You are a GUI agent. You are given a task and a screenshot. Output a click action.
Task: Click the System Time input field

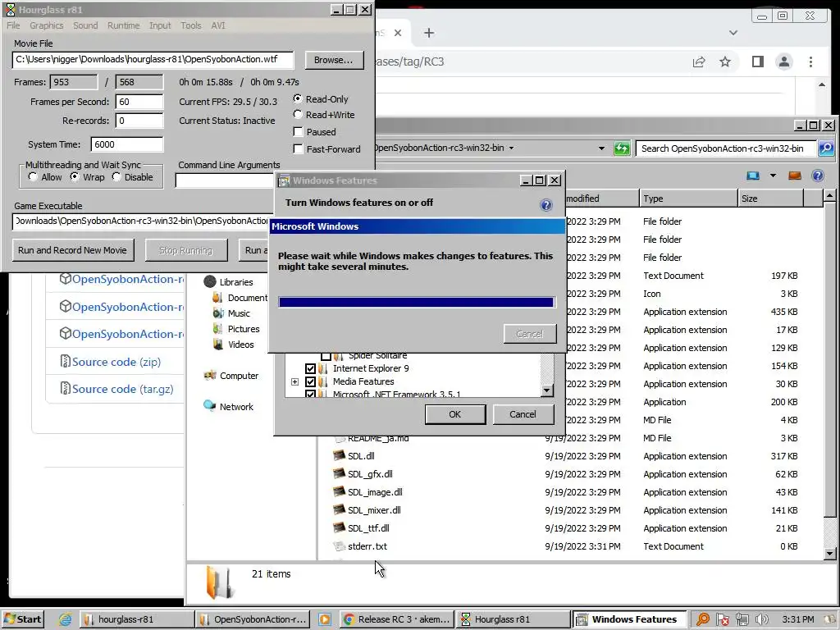click(x=127, y=144)
